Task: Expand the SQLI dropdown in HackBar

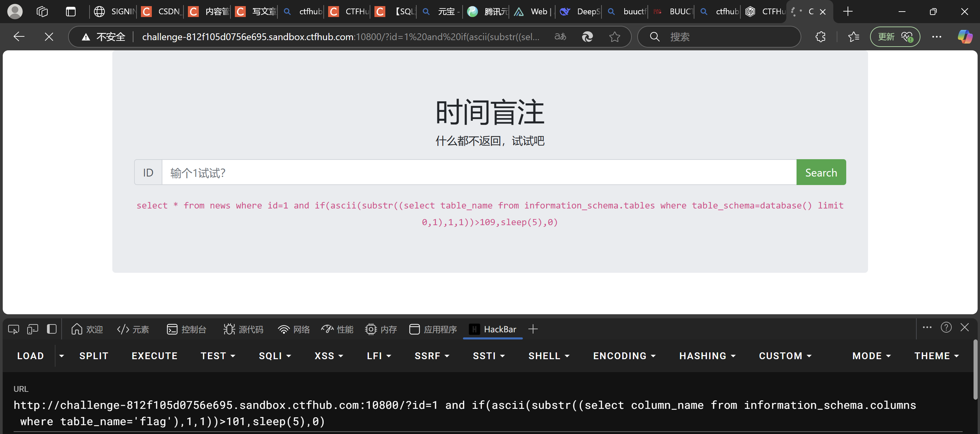Action: point(275,356)
